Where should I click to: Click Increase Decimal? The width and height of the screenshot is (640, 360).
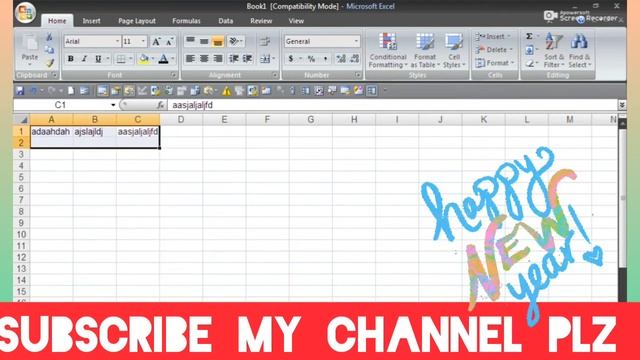(x=341, y=59)
